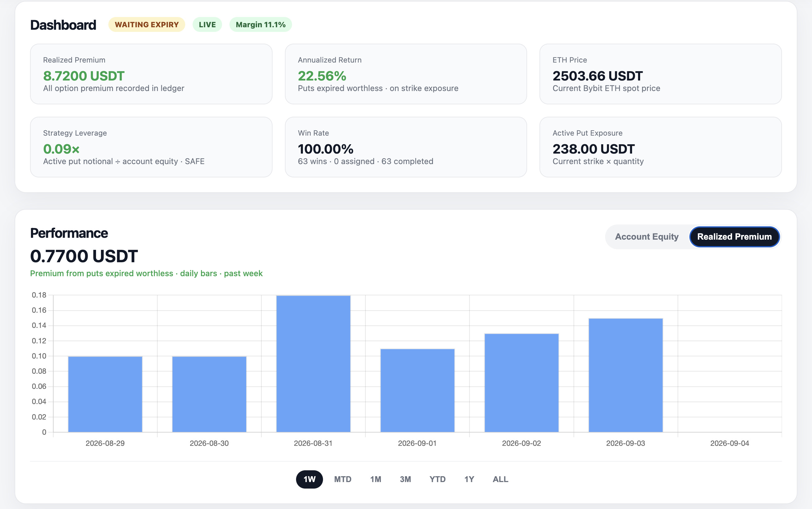
Task: Open the Win Rate card
Action: (x=406, y=147)
